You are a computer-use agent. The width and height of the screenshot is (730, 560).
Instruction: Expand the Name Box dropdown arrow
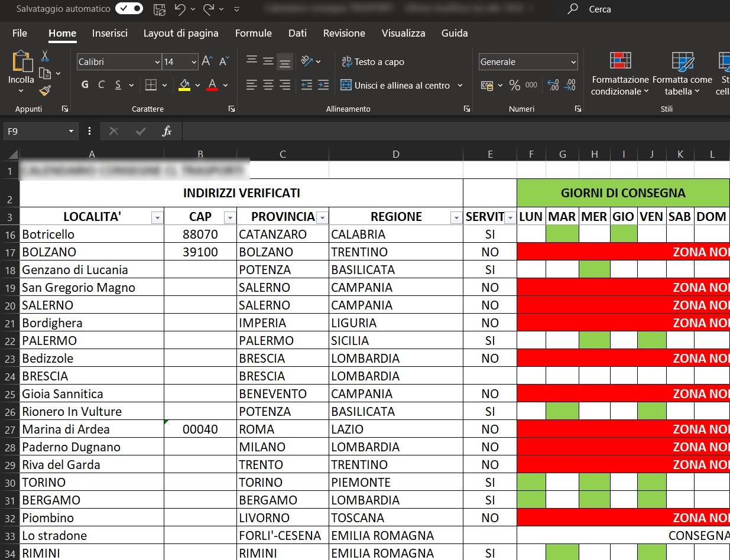71,131
